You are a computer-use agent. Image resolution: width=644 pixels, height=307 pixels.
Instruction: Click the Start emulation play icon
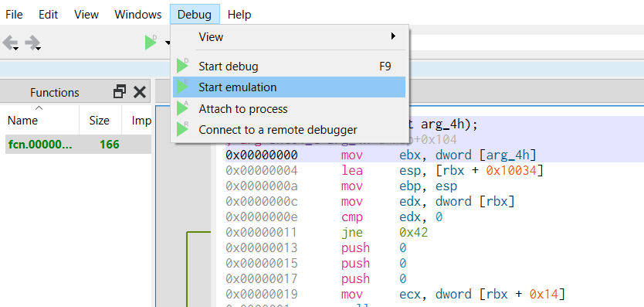click(x=182, y=87)
